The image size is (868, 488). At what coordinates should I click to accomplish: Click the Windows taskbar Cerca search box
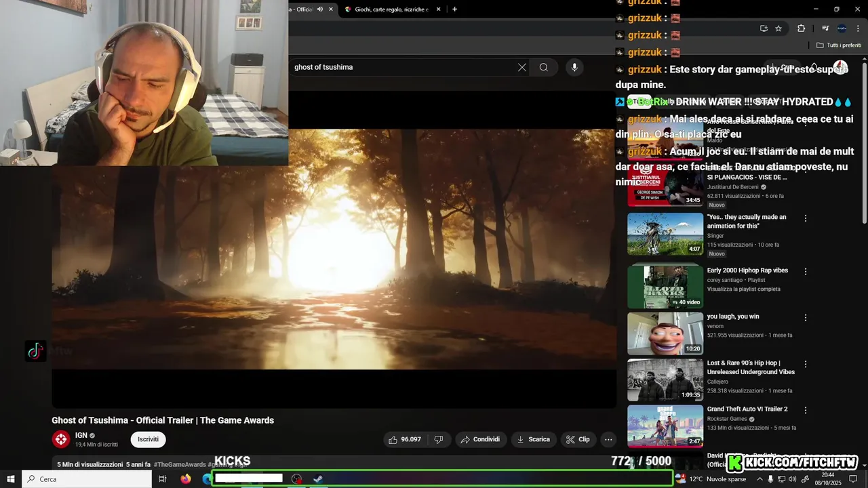click(87, 479)
